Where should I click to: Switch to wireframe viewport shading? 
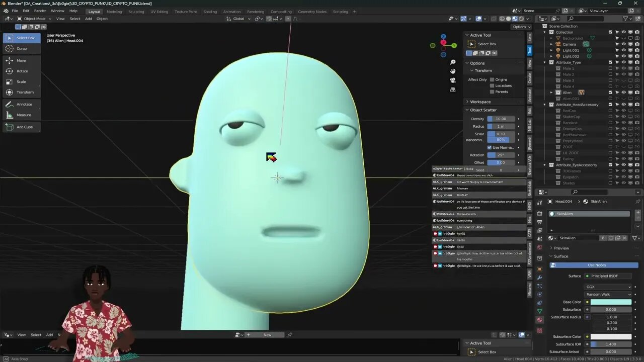pos(502,19)
